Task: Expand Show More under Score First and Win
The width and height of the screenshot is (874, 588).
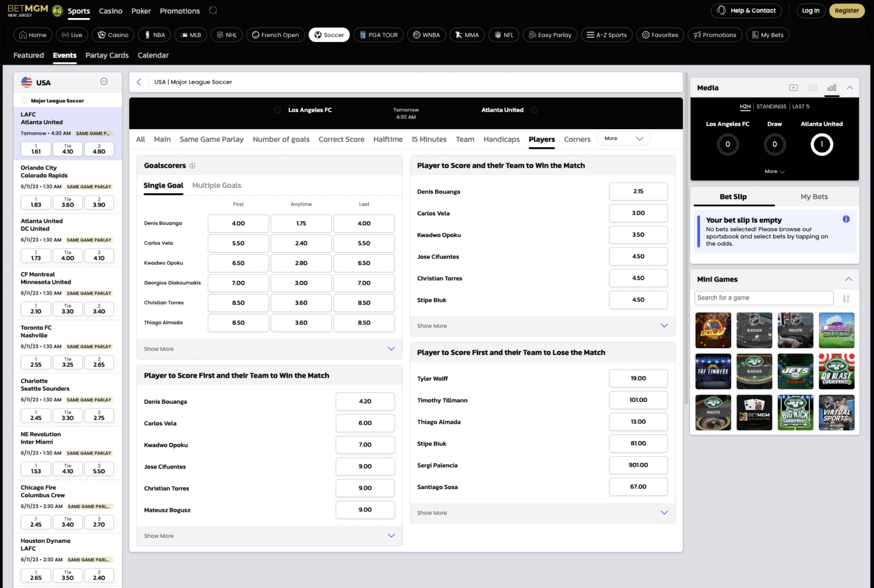Action: pos(269,536)
